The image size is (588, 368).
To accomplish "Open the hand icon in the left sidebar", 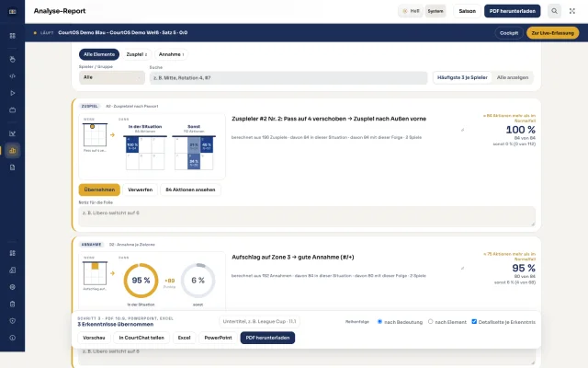I will click(x=12, y=59).
